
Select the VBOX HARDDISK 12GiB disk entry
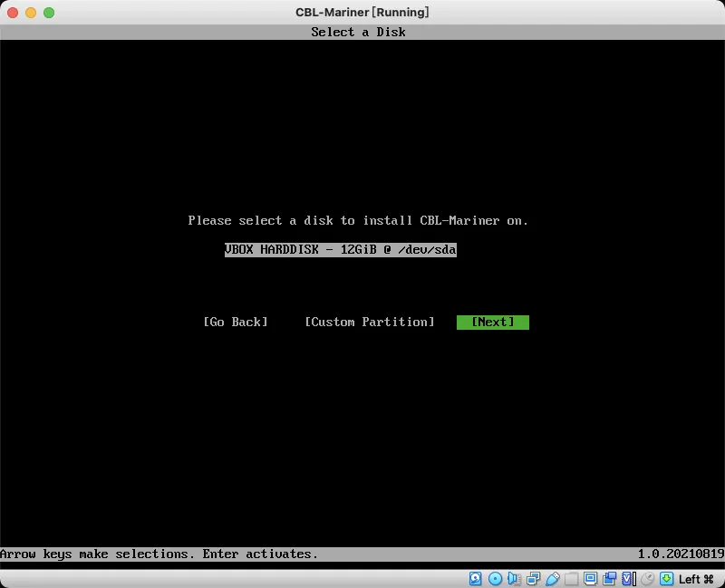pyautogui.click(x=341, y=249)
